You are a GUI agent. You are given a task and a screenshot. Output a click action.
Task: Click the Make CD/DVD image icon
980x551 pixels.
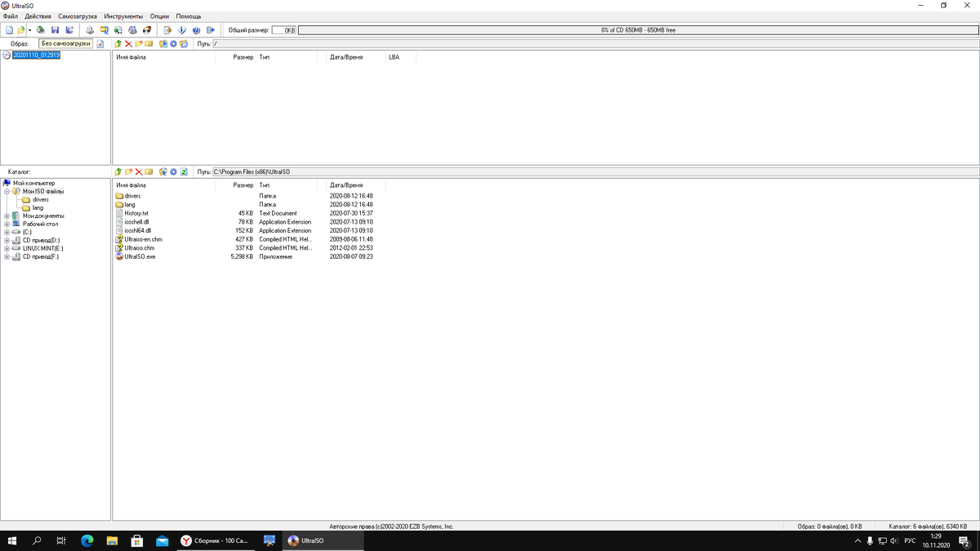coord(90,30)
